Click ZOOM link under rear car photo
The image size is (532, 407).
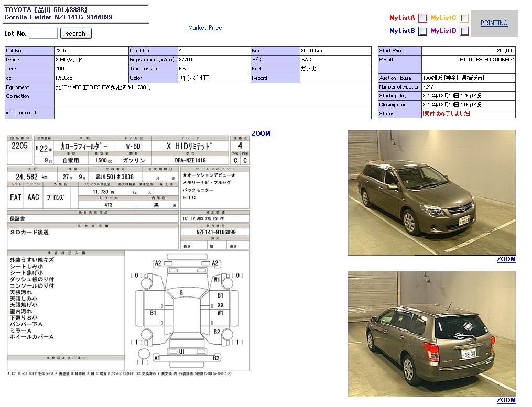coord(506,400)
